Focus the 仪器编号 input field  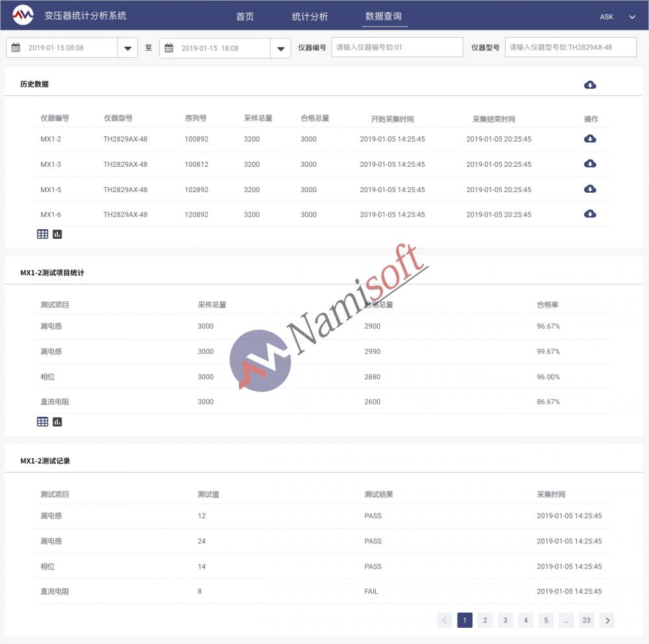pyautogui.click(x=397, y=47)
